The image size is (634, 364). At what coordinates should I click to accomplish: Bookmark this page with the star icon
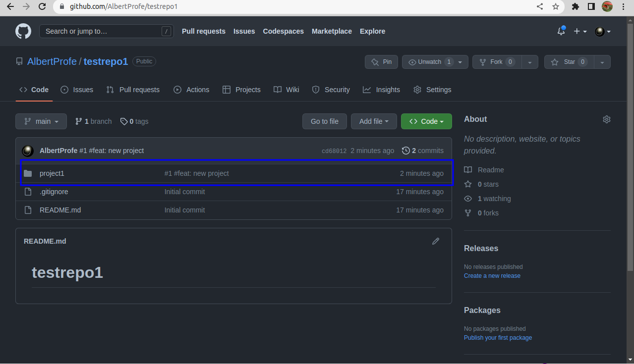tap(556, 6)
